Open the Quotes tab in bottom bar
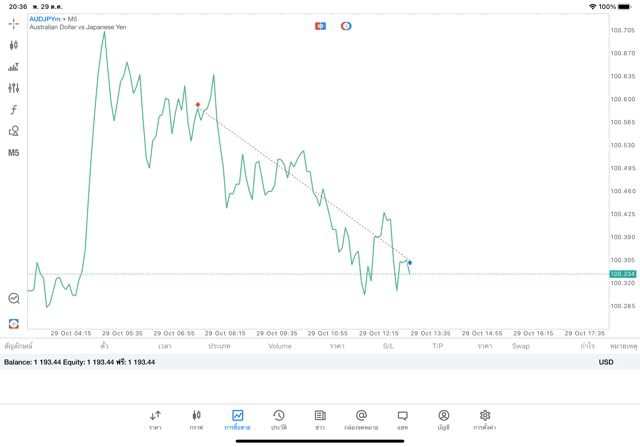Viewport: 640px width, 447px height. [x=155, y=419]
